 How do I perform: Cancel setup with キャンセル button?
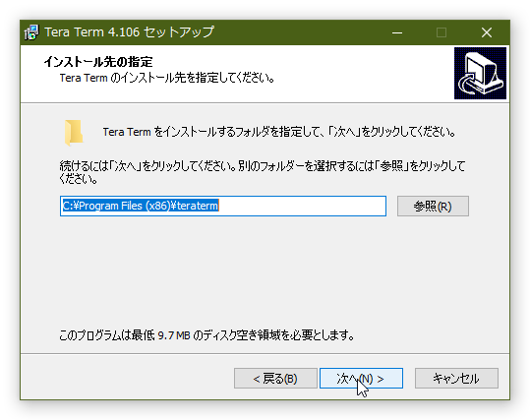456,378
